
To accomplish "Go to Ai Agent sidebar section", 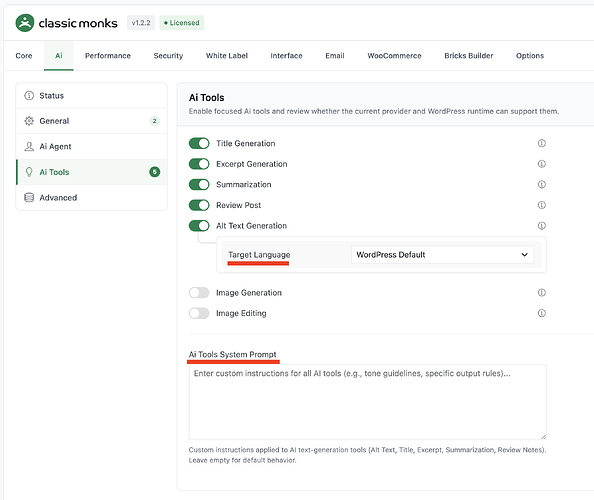I will (x=92, y=147).
